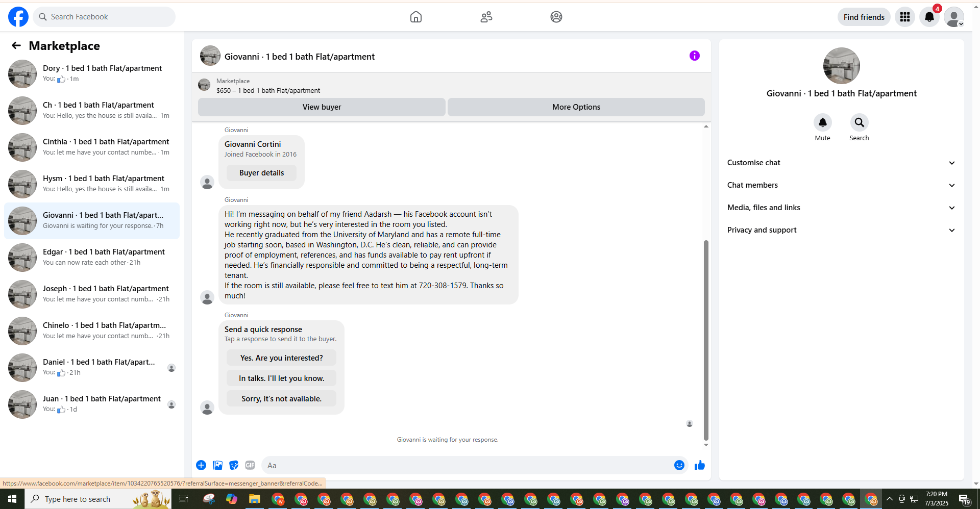
Task: Open more actions plus icon
Action: (x=201, y=465)
